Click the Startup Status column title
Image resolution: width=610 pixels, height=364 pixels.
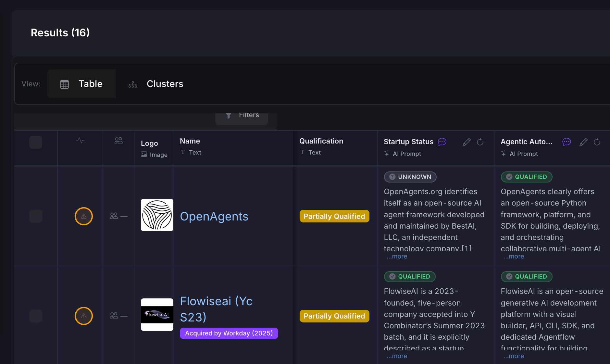click(408, 142)
